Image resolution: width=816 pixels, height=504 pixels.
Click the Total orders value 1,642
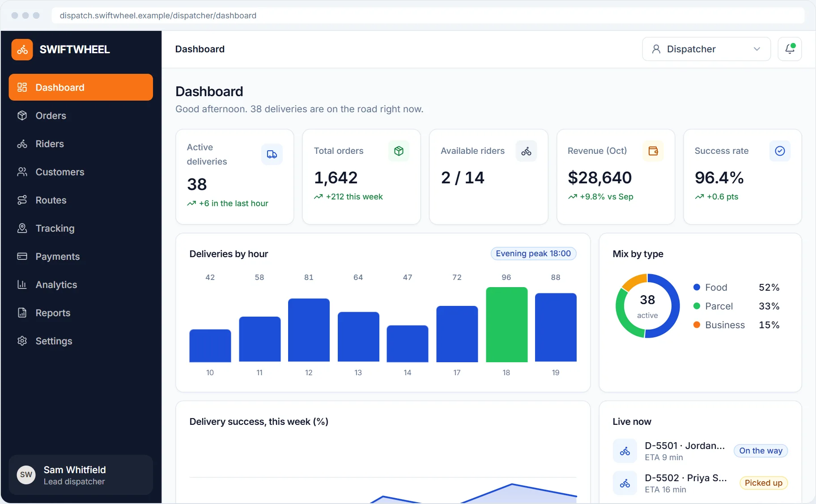click(x=336, y=178)
